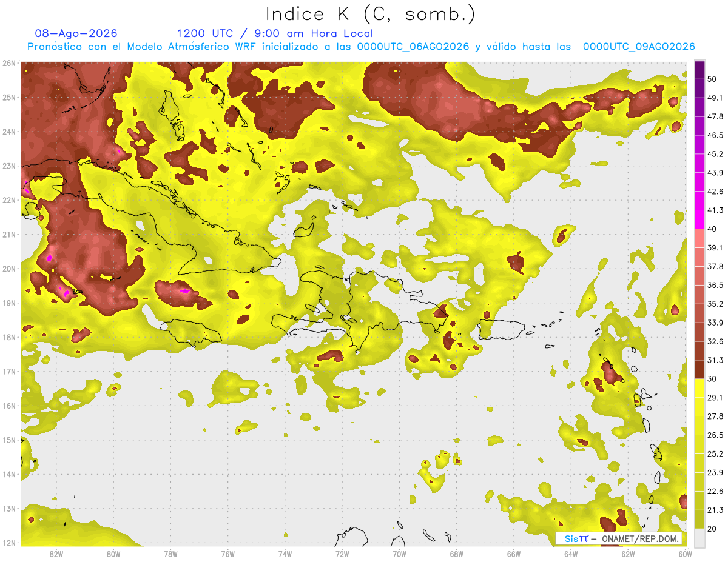Screen dimensions: 728x562
Task: Click the "66W" longitude axis label
Action: point(514,554)
